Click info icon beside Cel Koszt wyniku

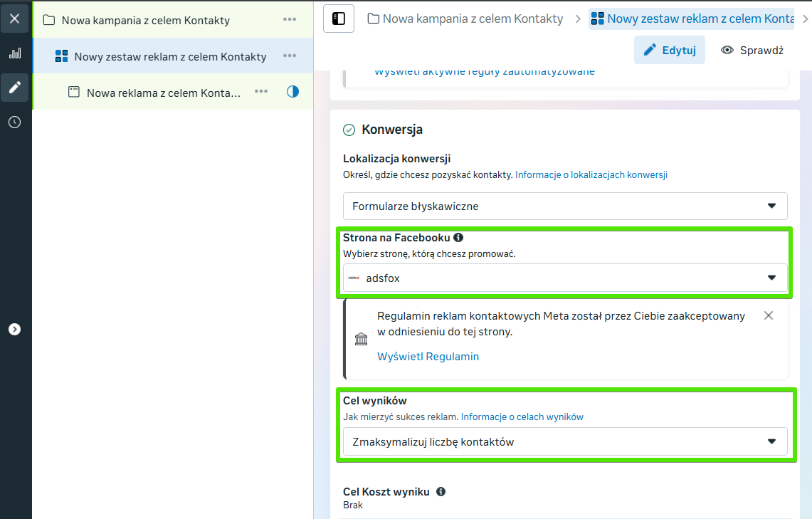click(441, 492)
